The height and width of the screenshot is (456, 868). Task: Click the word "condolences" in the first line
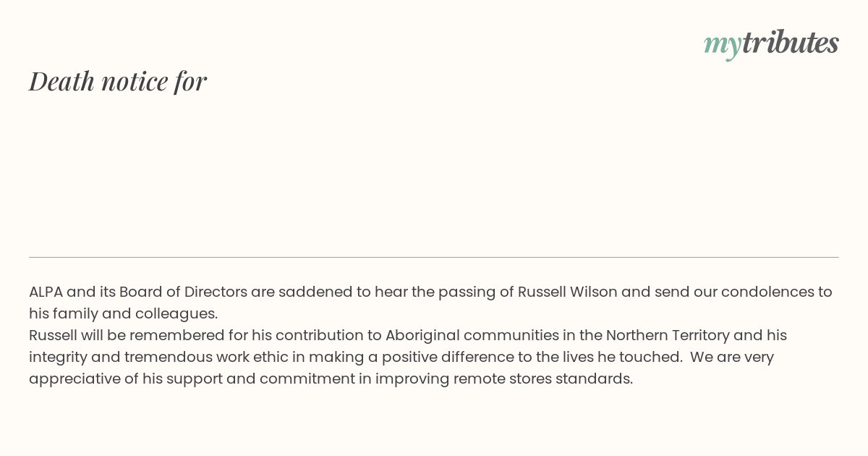767,292
